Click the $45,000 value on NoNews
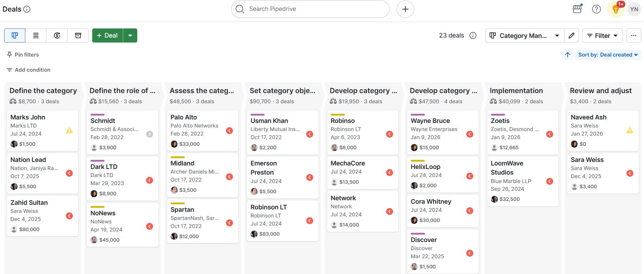644x274 pixels. pyautogui.click(x=109, y=240)
